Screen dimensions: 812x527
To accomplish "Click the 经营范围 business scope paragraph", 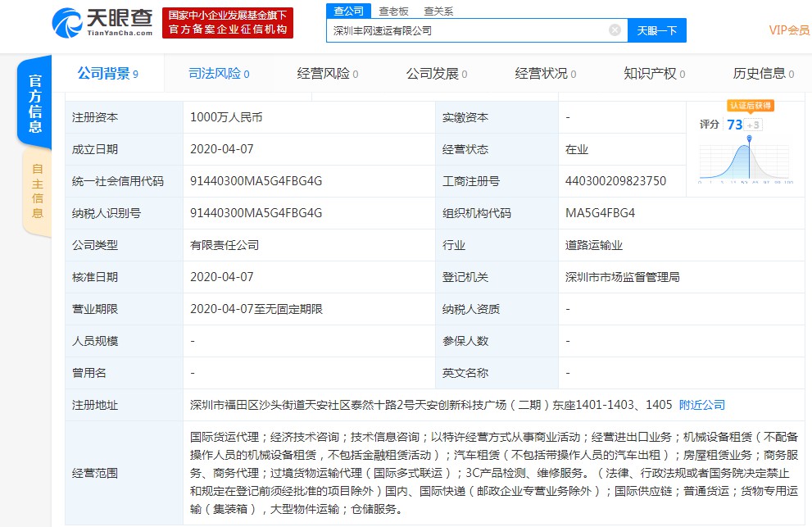I will point(494,473).
